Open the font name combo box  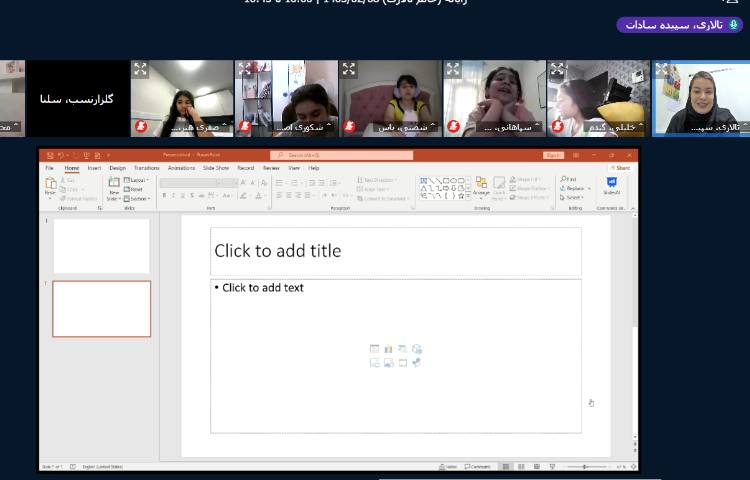click(190, 183)
